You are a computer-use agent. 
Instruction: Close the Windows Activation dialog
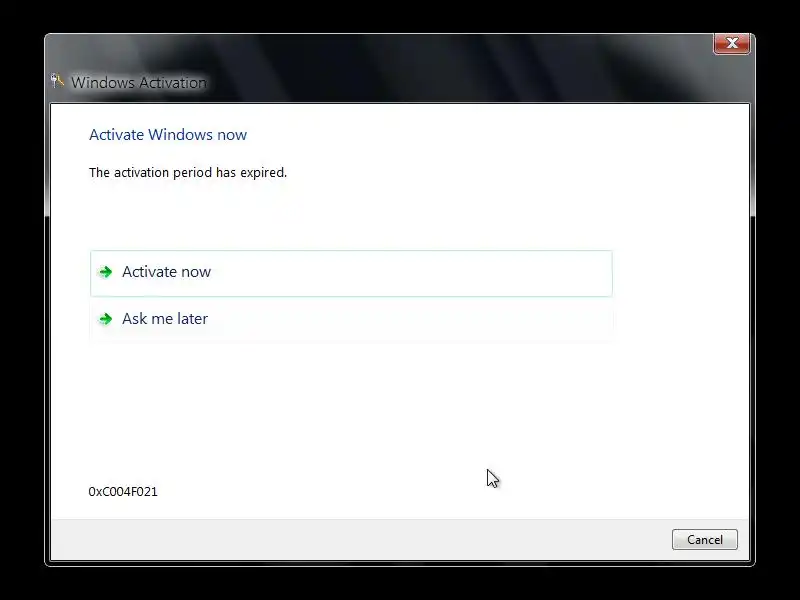(732, 43)
